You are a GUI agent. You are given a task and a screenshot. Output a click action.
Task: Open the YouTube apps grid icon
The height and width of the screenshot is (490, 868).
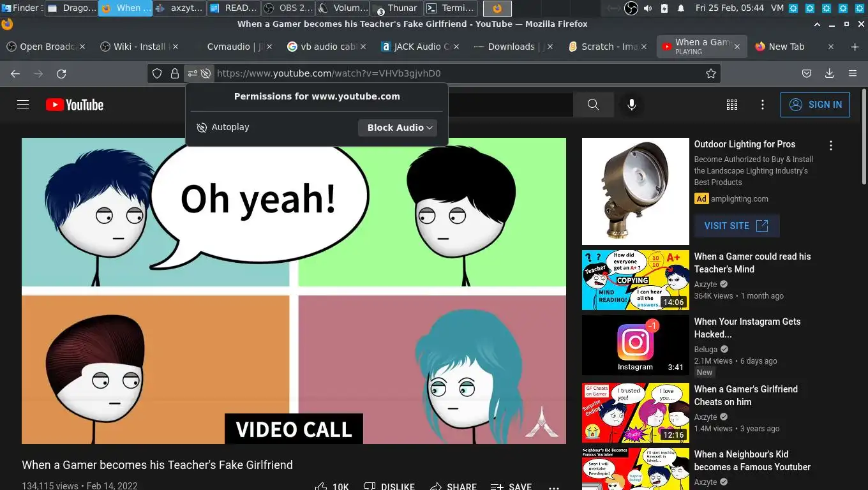[732, 105]
